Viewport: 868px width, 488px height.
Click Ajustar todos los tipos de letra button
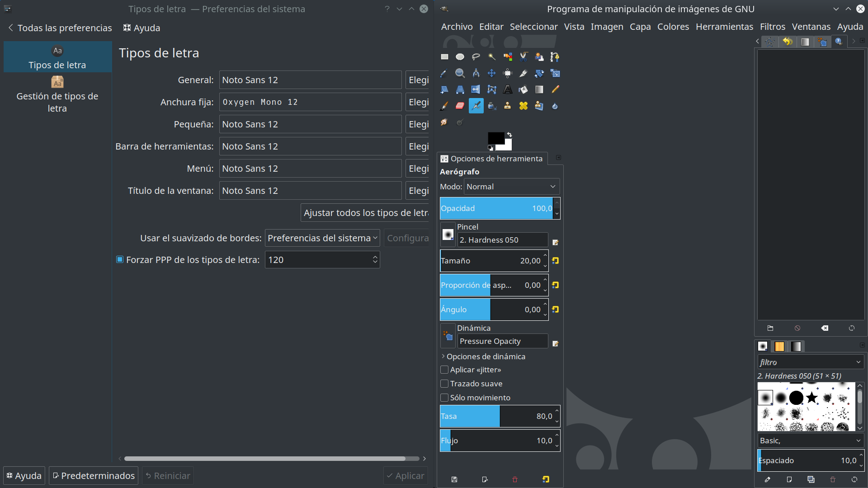[365, 213]
